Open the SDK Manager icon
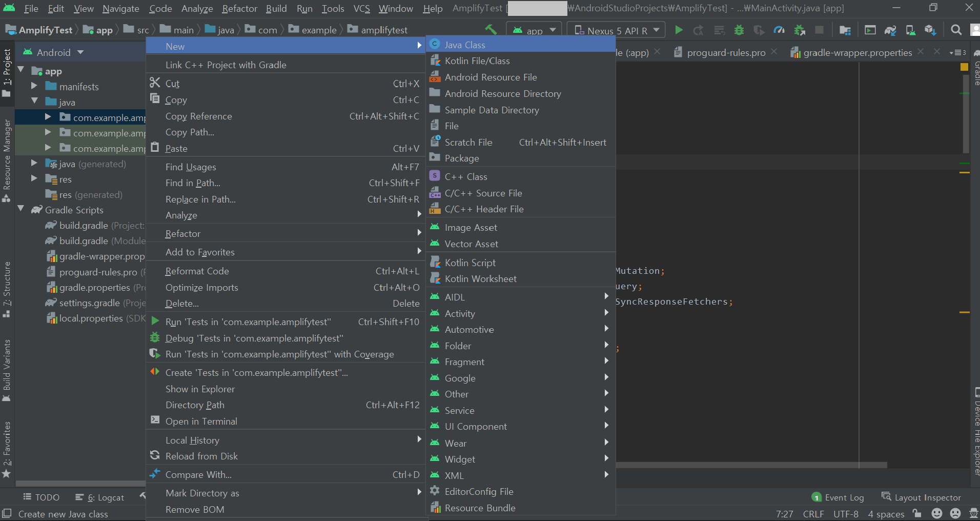Viewport: 980px width, 521px height. (x=930, y=30)
